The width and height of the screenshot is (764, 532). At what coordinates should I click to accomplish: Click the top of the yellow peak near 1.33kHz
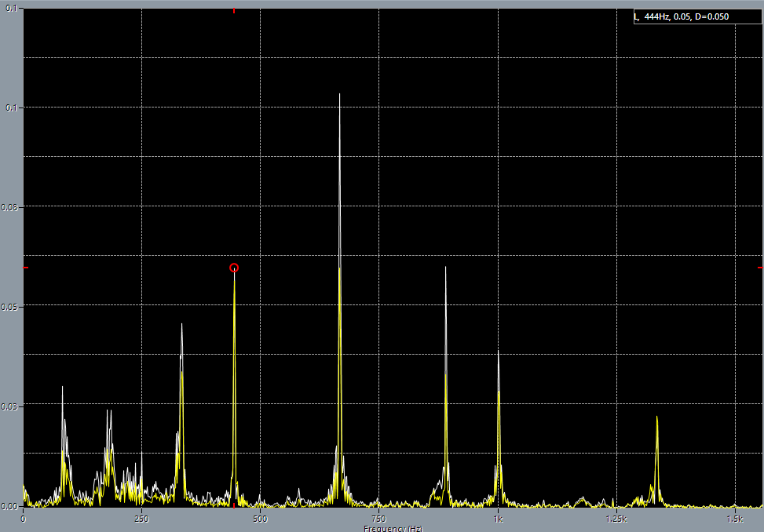click(656, 417)
